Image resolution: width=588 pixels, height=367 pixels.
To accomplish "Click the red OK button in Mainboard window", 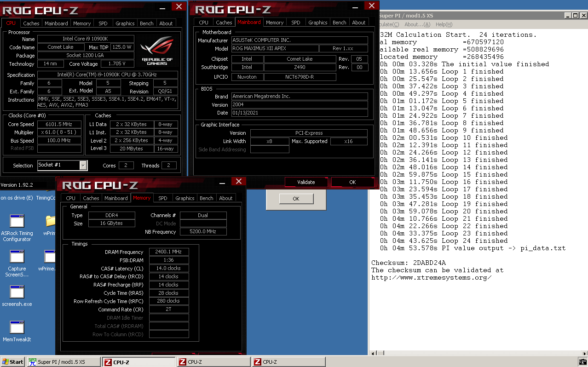I will click(352, 182).
